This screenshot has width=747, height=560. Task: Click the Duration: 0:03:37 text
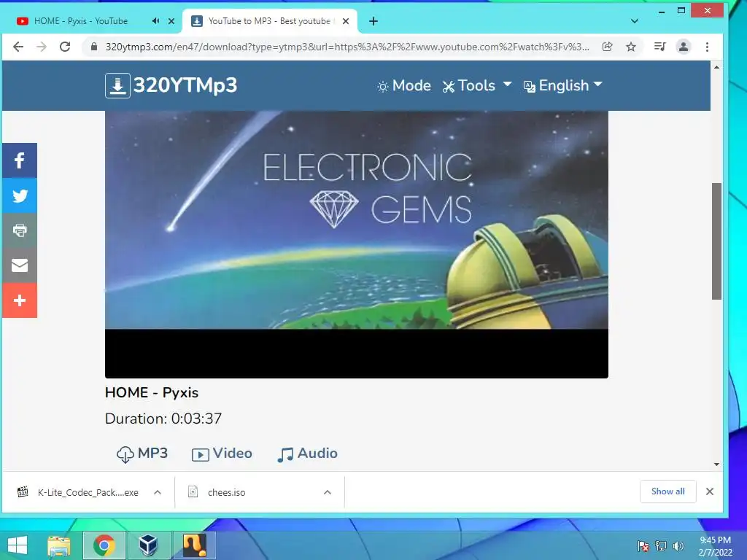[x=163, y=419]
